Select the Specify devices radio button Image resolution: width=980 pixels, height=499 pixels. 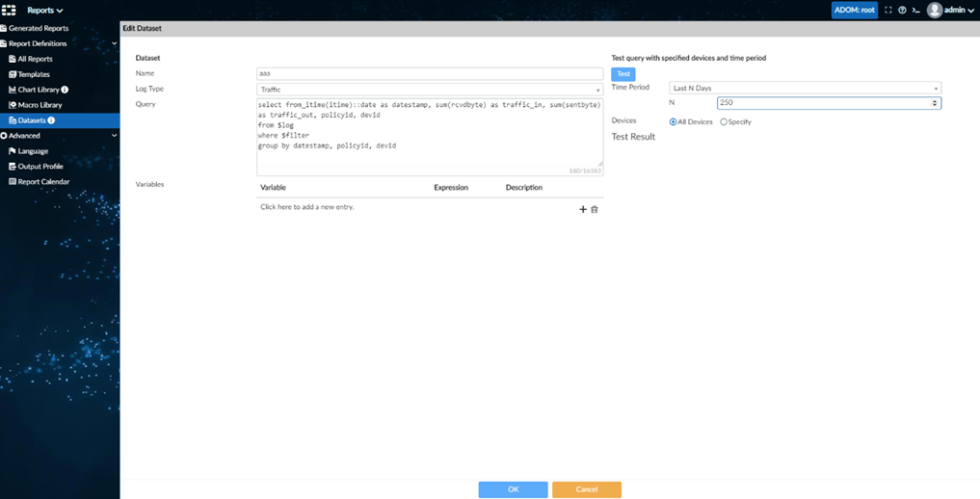coord(724,122)
